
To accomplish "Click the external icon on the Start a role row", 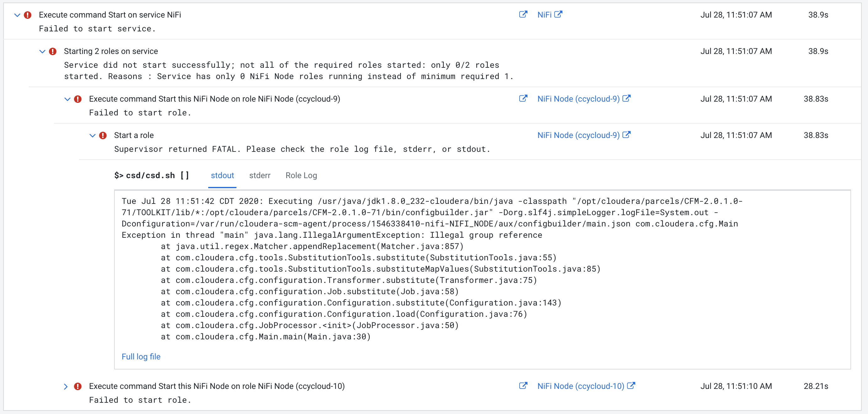I will (x=627, y=135).
